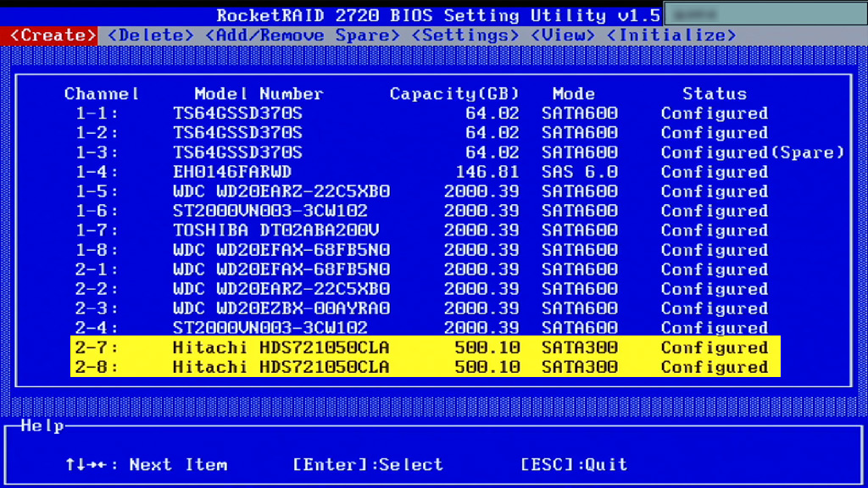The image size is (868, 488).
Task: Click the Capacity(GB) column header
Action: pyautogui.click(x=454, y=93)
